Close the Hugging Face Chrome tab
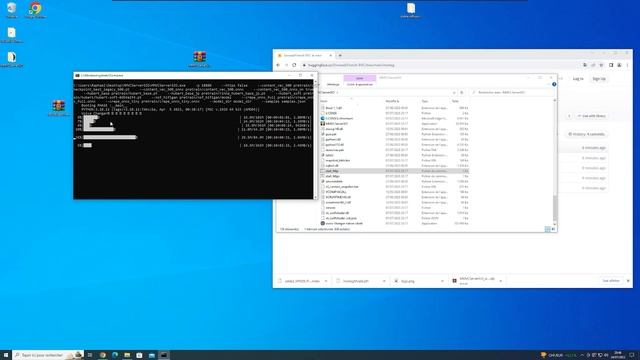Screen dimensions: 640x360 (330, 55)
